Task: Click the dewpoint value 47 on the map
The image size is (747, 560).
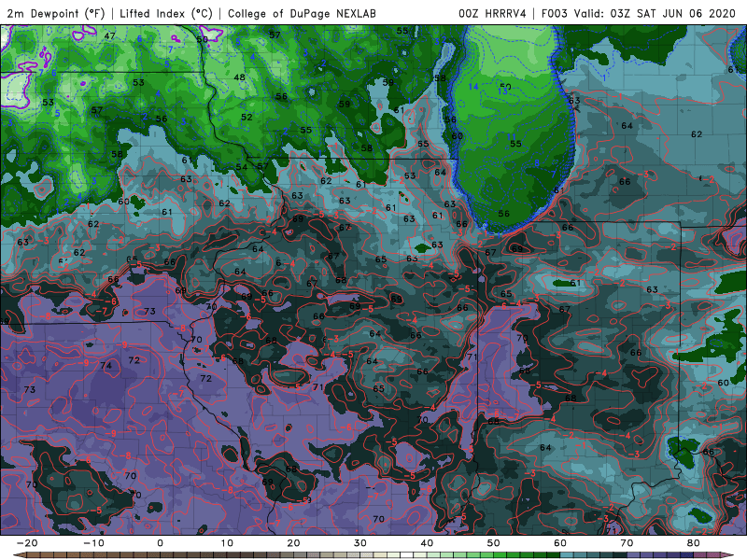Action: (x=109, y=35)
